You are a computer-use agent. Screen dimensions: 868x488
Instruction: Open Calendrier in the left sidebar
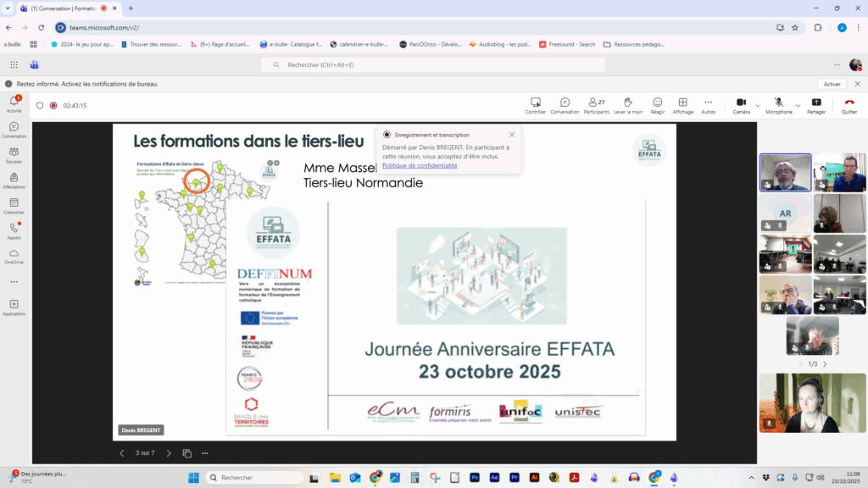[14, 206]
